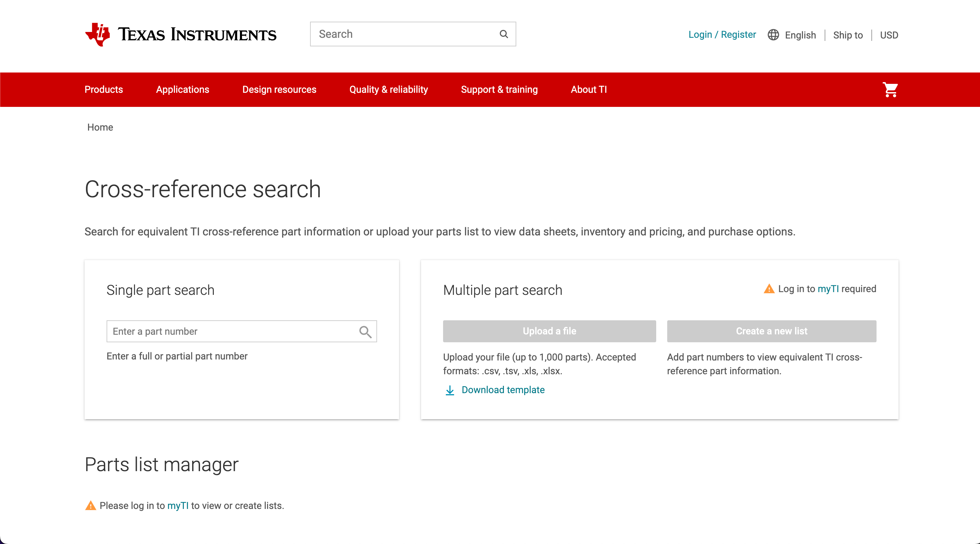Click the Parts list manager heading
The width and height of the screenshot is (980, 544).
161,465
